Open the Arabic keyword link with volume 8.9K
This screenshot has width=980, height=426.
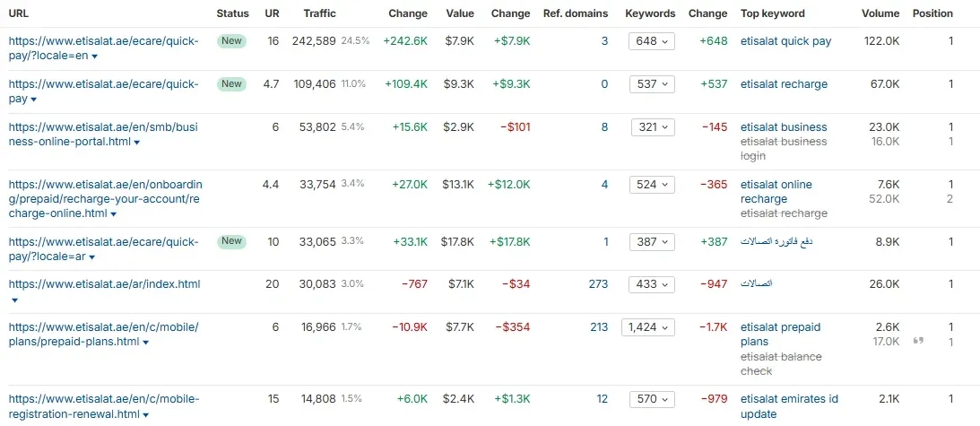[776, 241]
